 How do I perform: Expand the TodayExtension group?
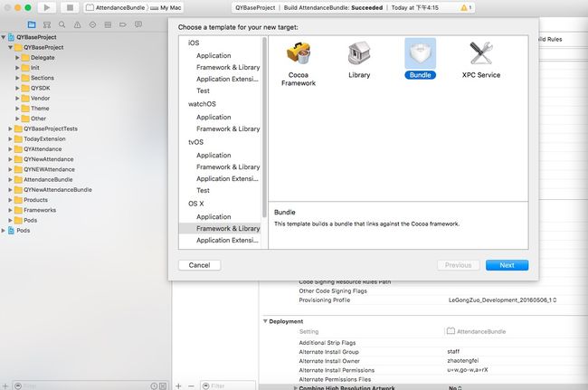click(11, 138)
